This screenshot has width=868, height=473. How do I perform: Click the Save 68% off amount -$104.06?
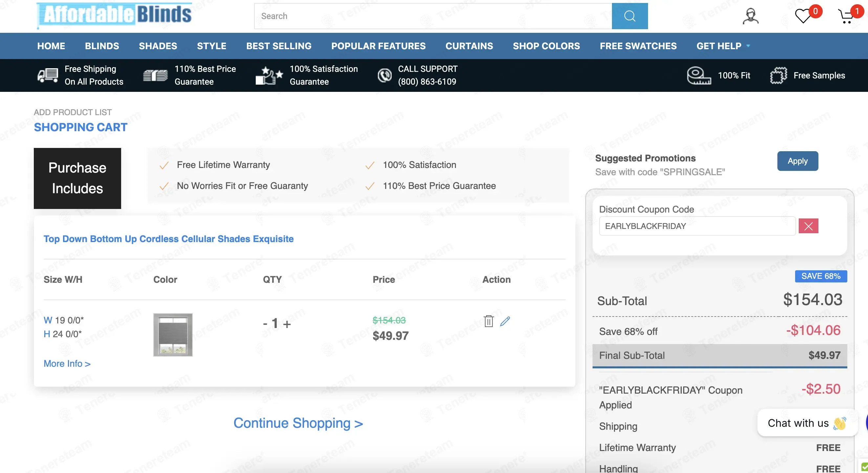coord(813,330)
